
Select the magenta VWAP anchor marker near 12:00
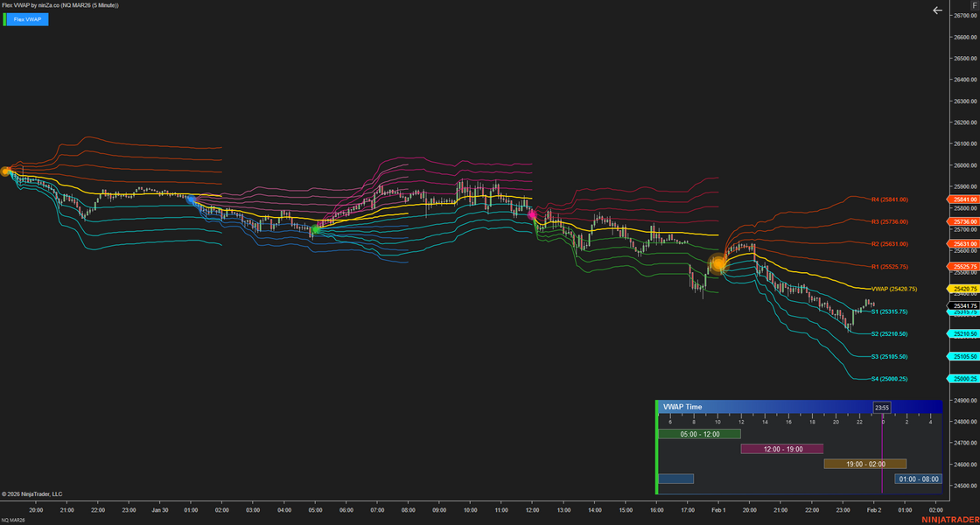pyautogui.click(x=531, y=214)
